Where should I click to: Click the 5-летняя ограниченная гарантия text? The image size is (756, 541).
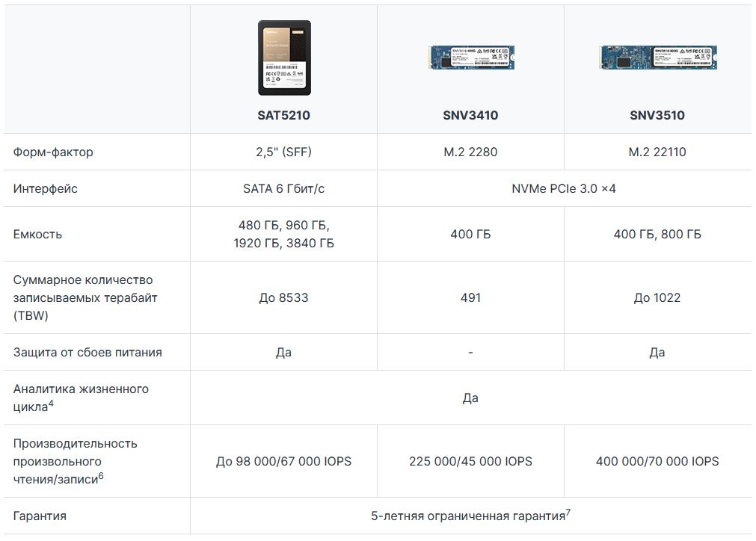pos(470,516)
